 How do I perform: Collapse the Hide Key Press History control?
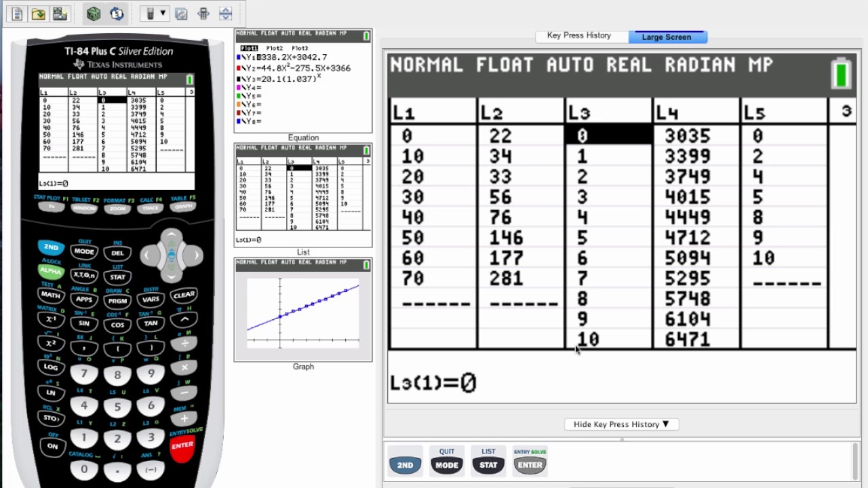[x=621, y=424]
